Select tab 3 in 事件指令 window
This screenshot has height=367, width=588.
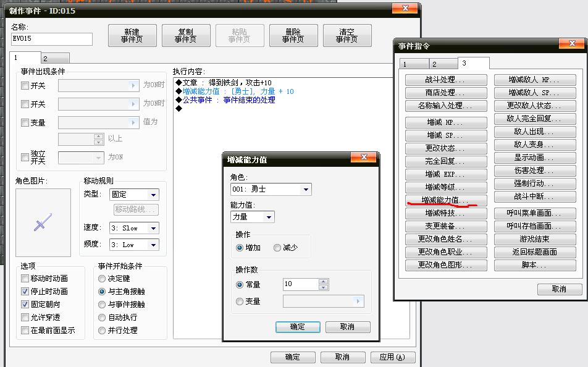[473, 63]
